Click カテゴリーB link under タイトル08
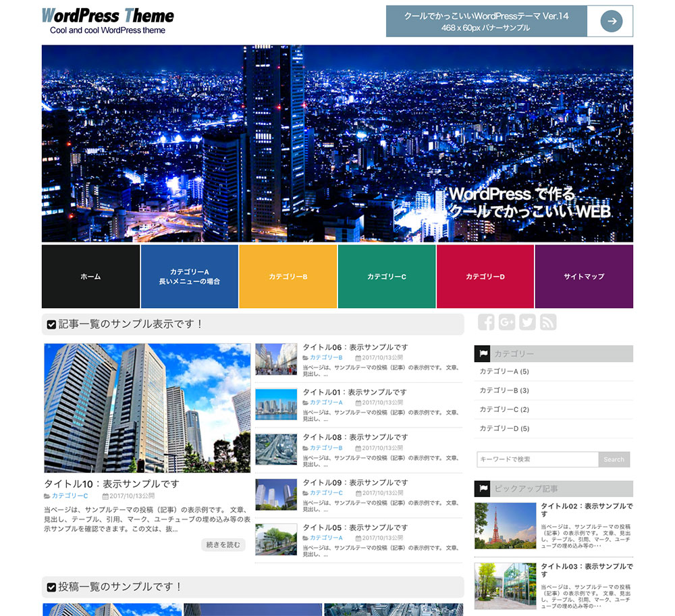The height and width of the screenshot is (616, 675). (326, 448)
